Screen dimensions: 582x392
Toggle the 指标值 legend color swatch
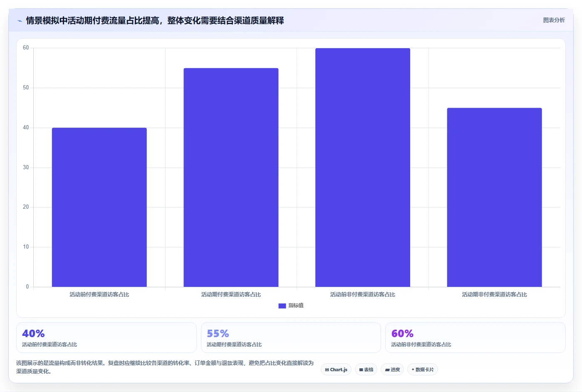click(282, 306)
